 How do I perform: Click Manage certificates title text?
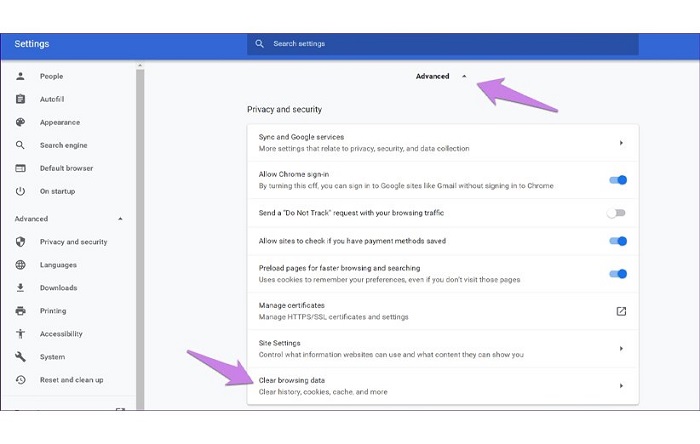pyautogui.click(x=292, y=305)
